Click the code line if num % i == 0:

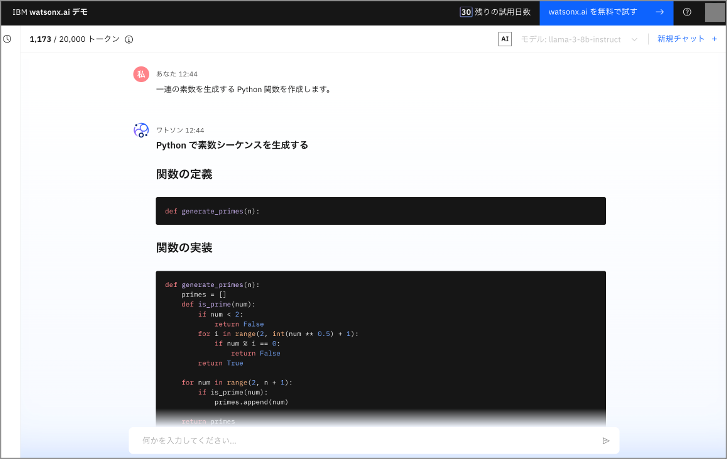(x=247, y=344)
